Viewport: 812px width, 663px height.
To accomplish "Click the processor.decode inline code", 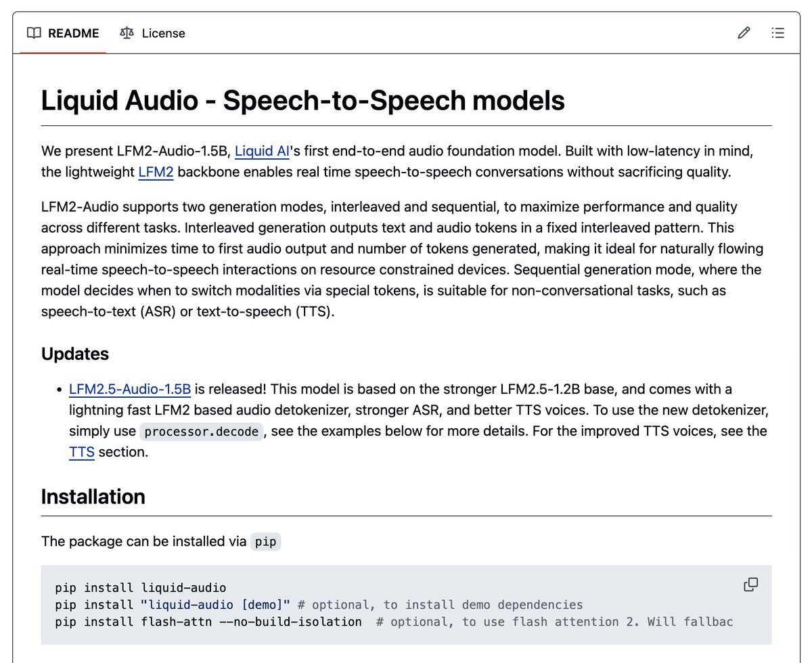I will tap(202, 432).
